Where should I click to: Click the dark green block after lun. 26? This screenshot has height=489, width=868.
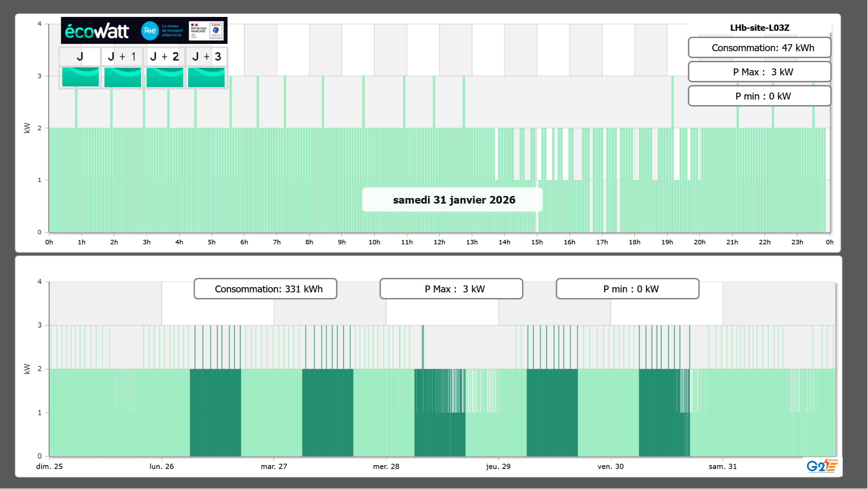click(x=215, y=412)
